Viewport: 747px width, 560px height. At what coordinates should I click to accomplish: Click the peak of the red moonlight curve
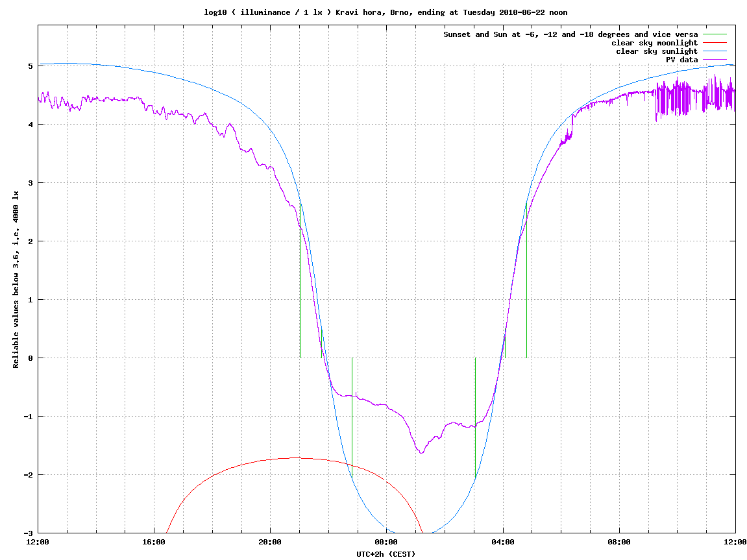pos(297,457)
